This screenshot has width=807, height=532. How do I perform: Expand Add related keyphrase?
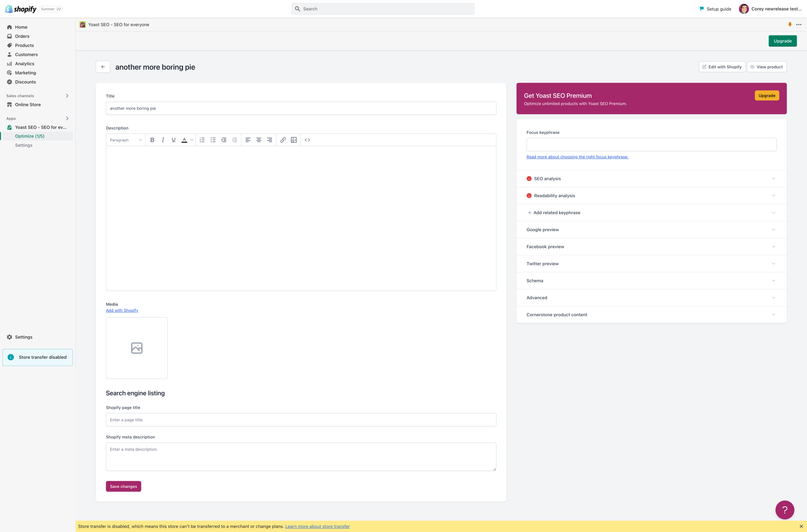[651, 213]
